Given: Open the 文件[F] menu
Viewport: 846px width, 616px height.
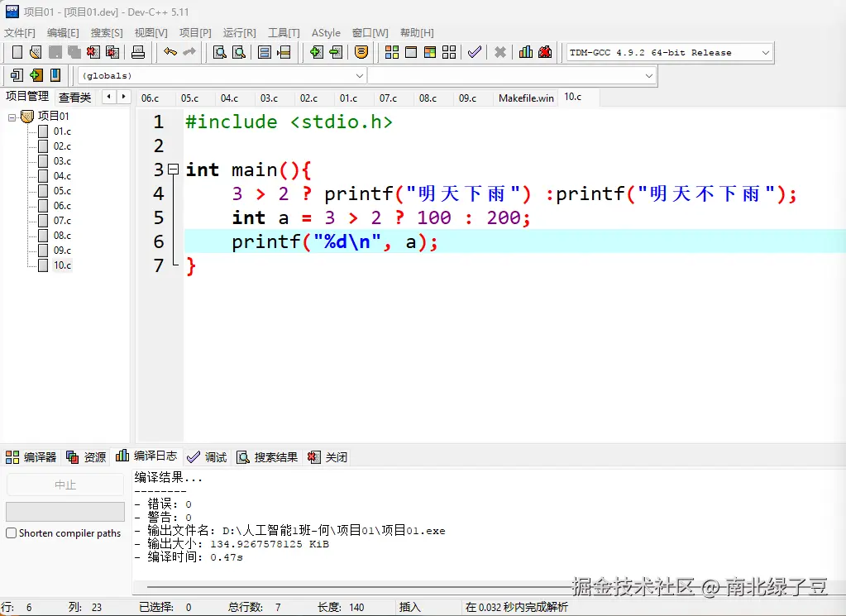Looking at the screenshot, I should pos(19,33).
